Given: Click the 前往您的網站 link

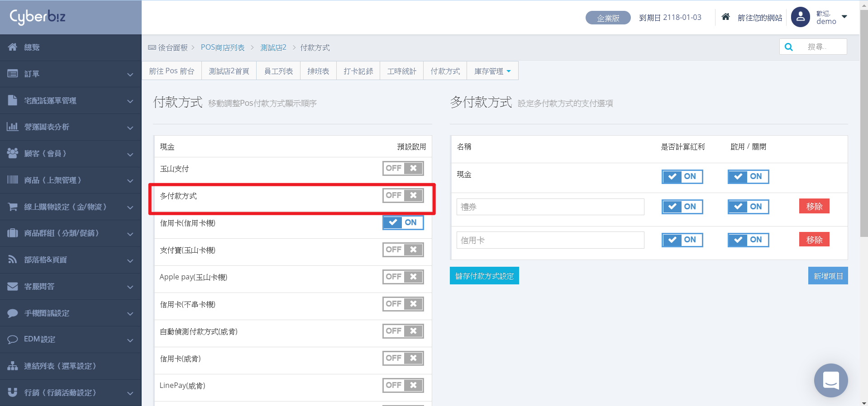Looking at the screenshot, I should pyautogui.click(x=760, y=18).
